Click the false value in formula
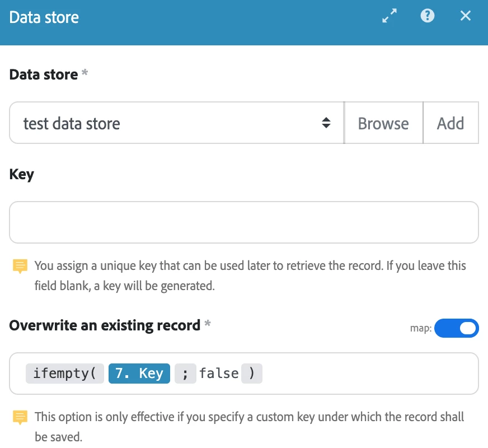Image resolution: width=488 pixels, height=448 pixels. [x=219, y=374]
